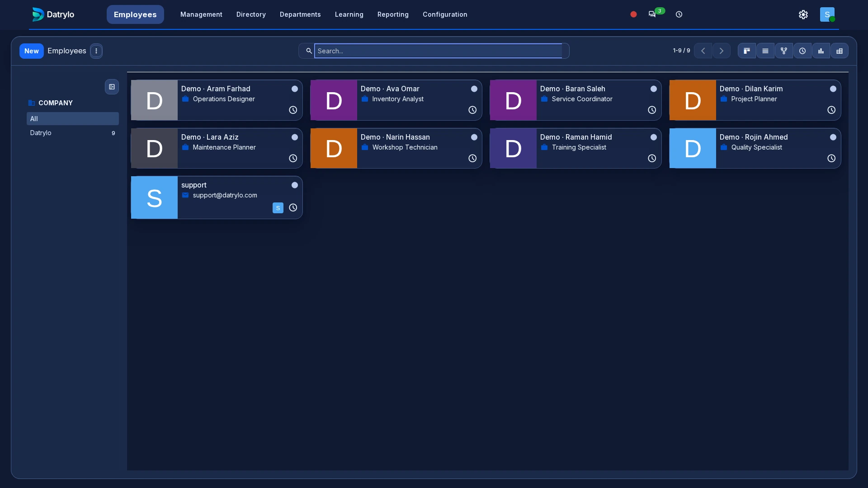Collapse the company filter side panel
The width and height of the screenshot is (868, 488).
112,87
